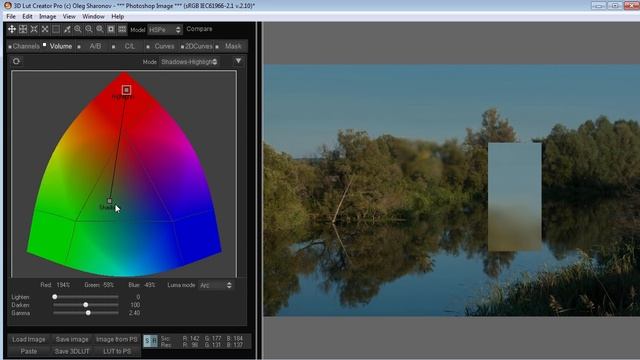Click the circular reset arrow icon
Image resolution: width=640 pixels, height=360 pixels.
[16, 61]
